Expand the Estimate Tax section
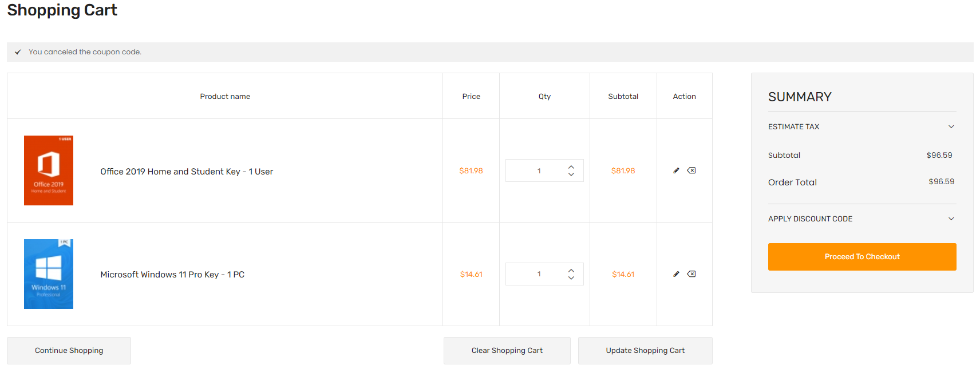The width and height of the screenshot is (980, 369). (862, 126)
